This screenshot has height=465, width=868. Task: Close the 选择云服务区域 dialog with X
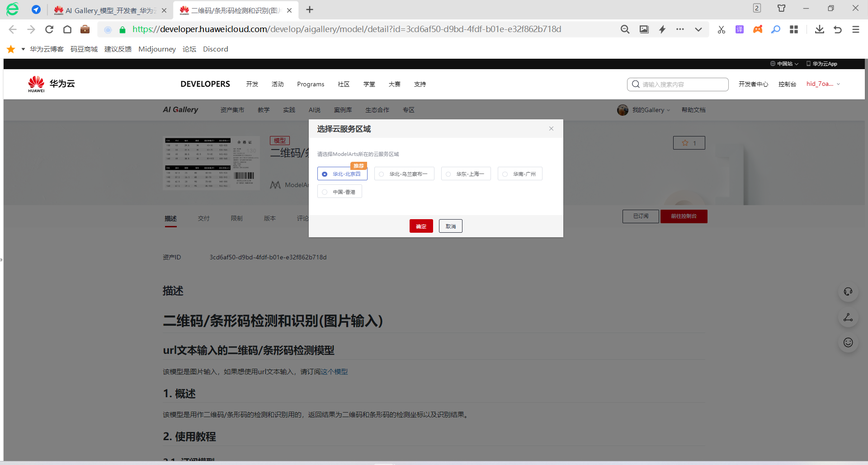coord(551,129)
